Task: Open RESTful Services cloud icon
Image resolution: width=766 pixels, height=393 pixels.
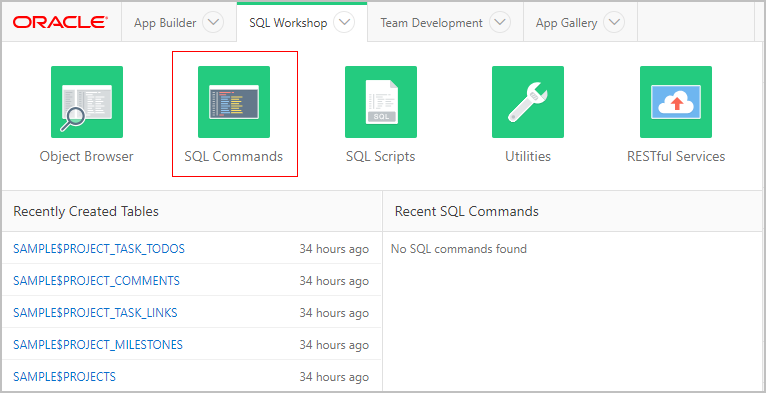Action: 676,102
